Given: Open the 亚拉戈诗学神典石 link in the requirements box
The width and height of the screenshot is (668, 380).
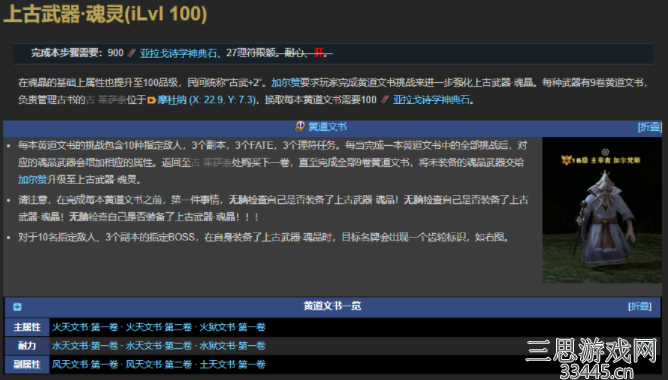Looking at the screenshot, I should 178,53.
